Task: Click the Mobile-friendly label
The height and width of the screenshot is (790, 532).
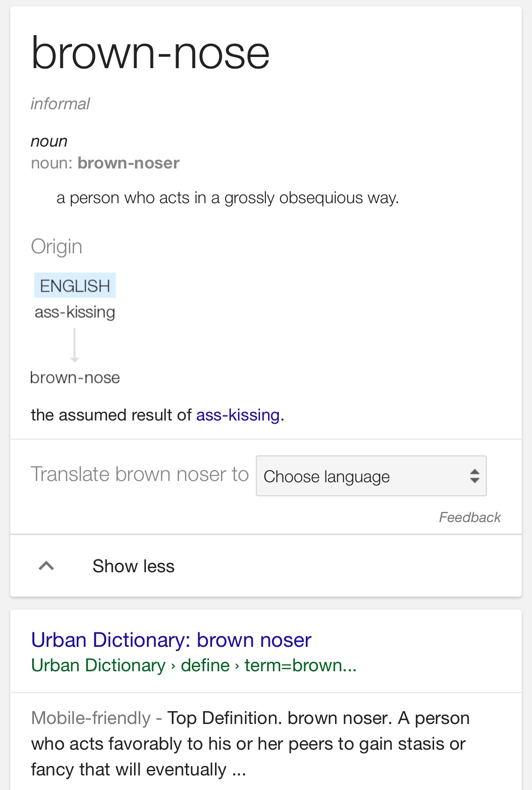Action: [x=91, y=718]
